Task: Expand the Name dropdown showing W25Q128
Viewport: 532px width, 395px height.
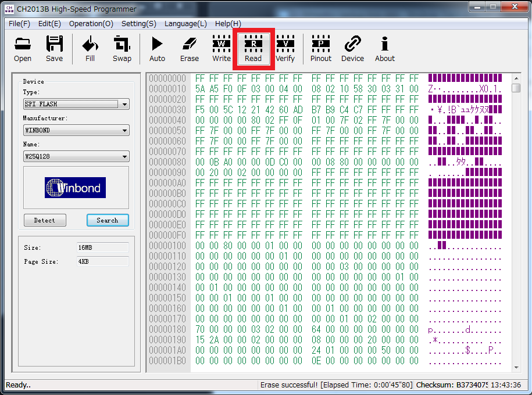Action: pyautogui.click(x=76, y=156)
